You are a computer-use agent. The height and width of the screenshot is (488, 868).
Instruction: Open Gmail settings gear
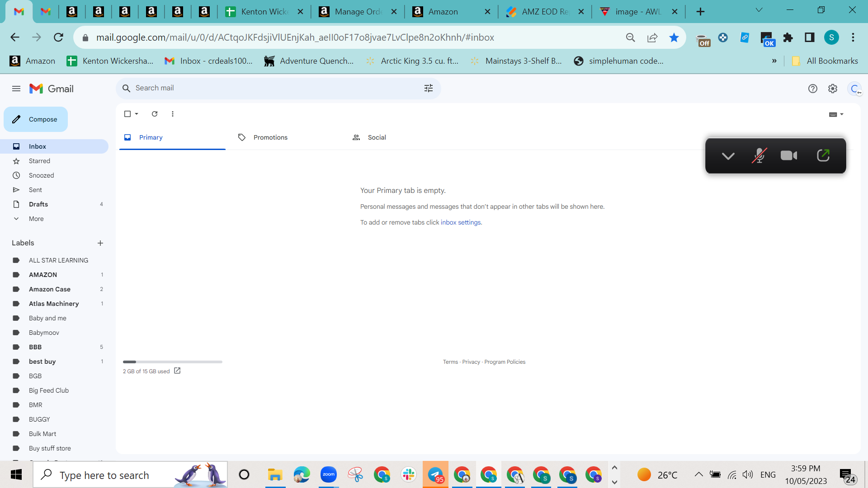[832, 89]
